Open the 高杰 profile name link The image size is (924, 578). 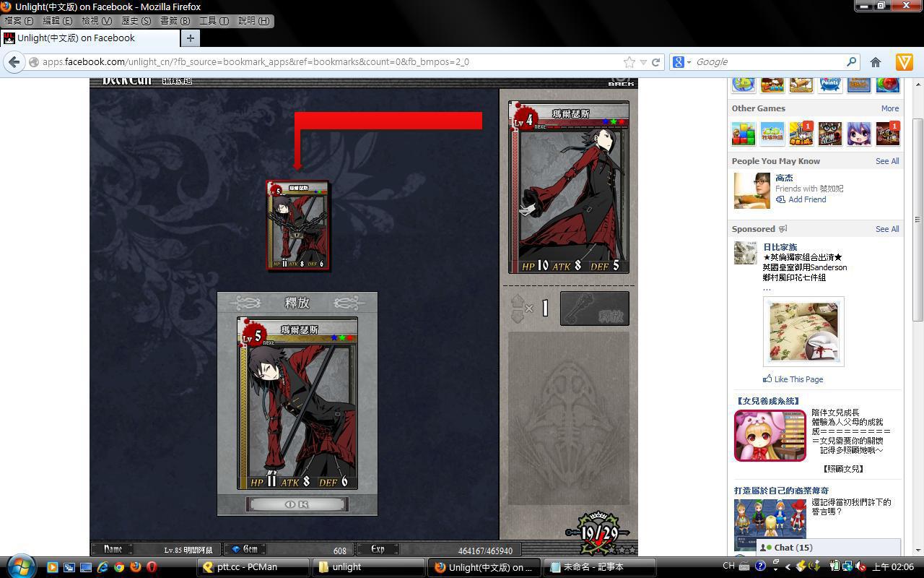click(x=784, y=178)
